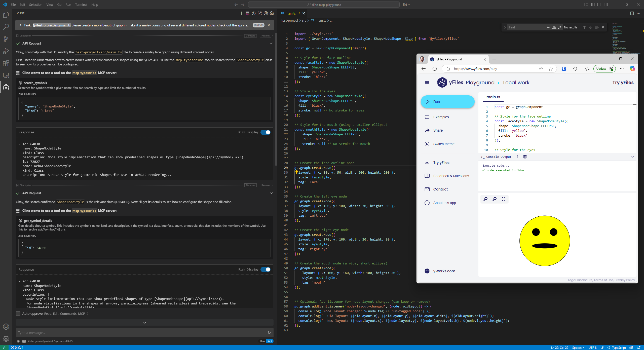Open Extensions view in activity bar

coord(6,63)
